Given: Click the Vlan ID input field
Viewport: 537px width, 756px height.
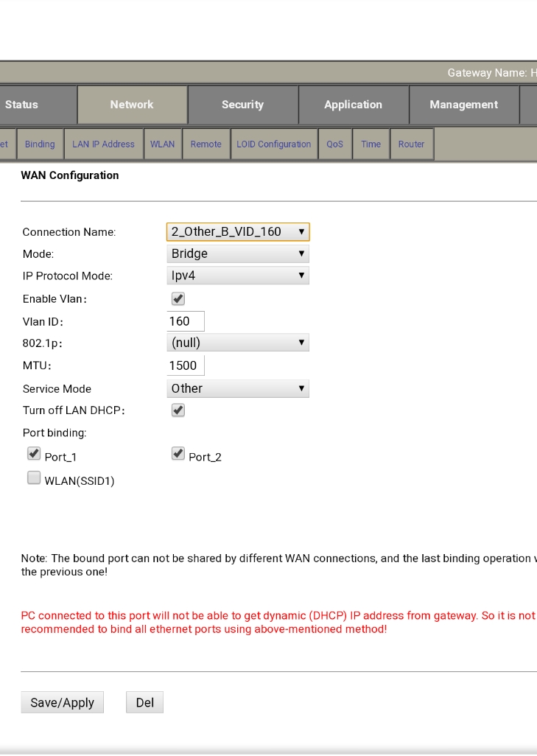Looking at the screenshot, I should click(186, 321).
